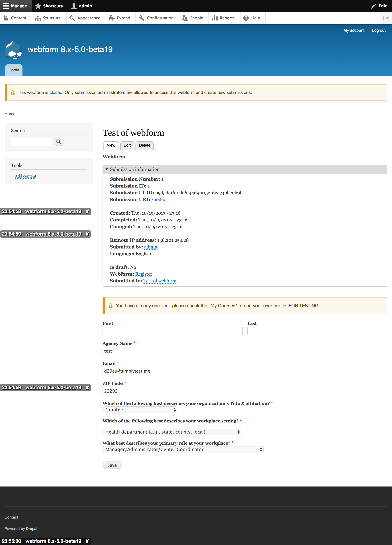The width and height of the screenshot is (392, 545).
Task: Open the Shortcuts star menu
Action: (49, 6)
